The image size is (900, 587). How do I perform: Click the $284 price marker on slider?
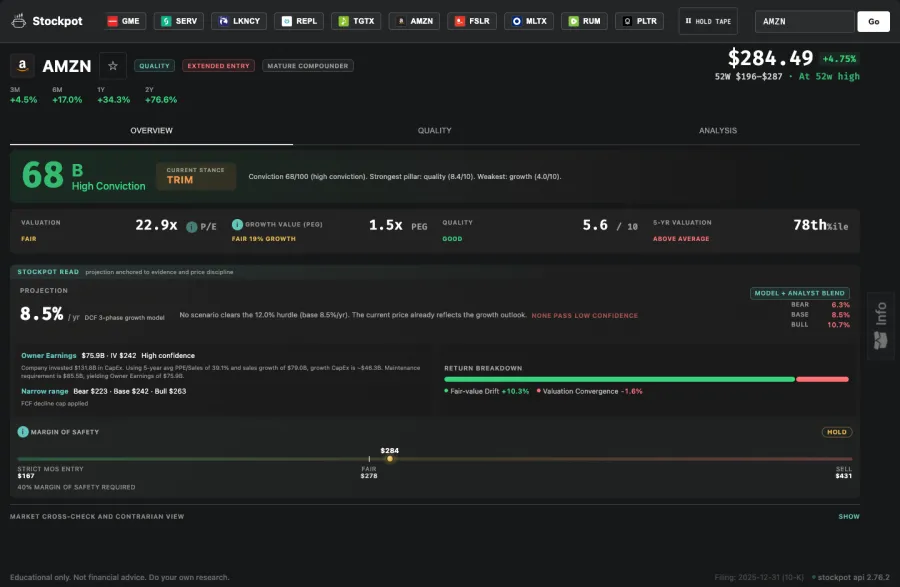click(390, 458)
